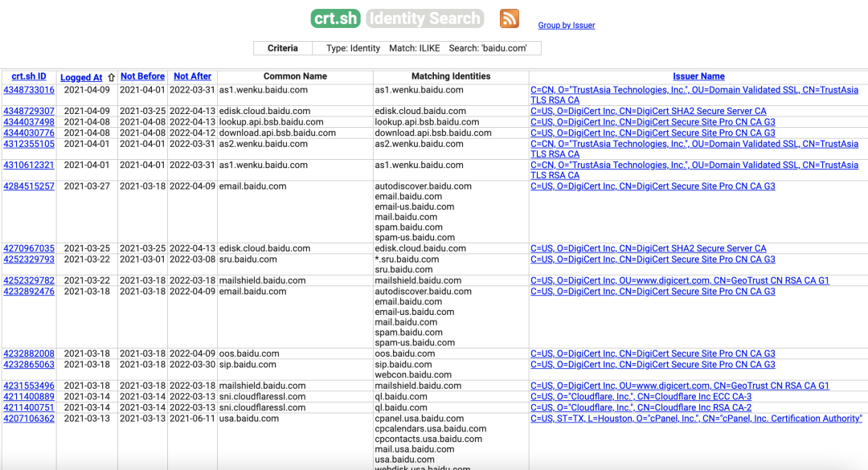Open TrustAsia issuer link for 4310612321 row
The height and width of the screenshot is (470, 868).
point(694,170)
